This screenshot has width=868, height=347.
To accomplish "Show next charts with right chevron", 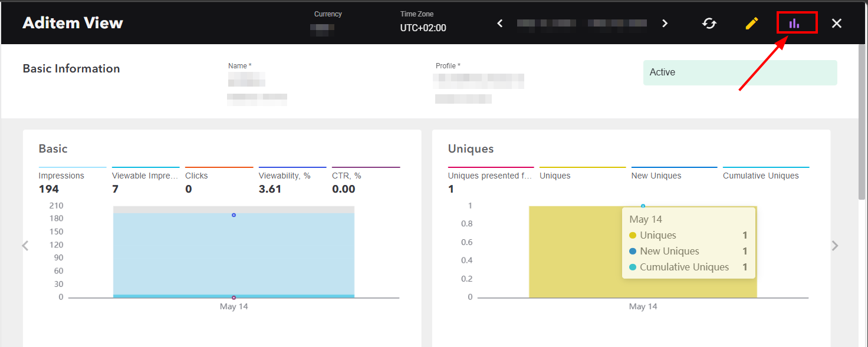I will click(x=835, y=246).
